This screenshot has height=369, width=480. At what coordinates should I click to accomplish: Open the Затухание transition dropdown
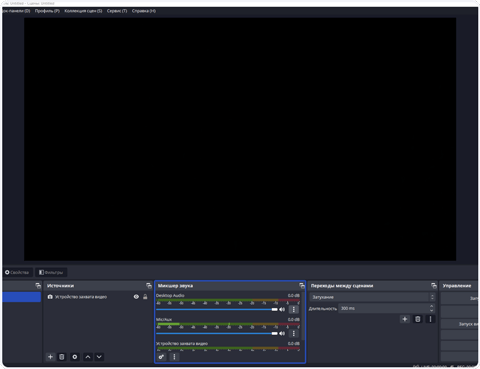372,297
